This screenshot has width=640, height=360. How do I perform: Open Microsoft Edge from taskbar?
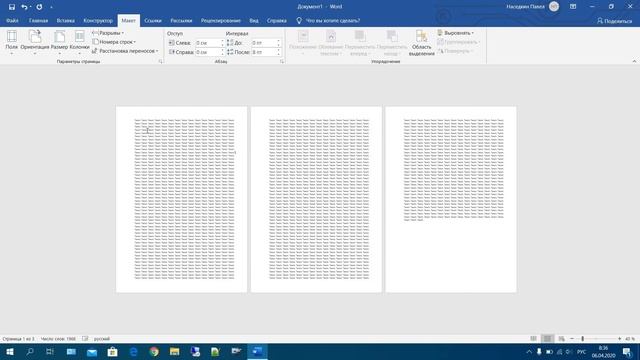pyautogui.click(x=133, y=352)
